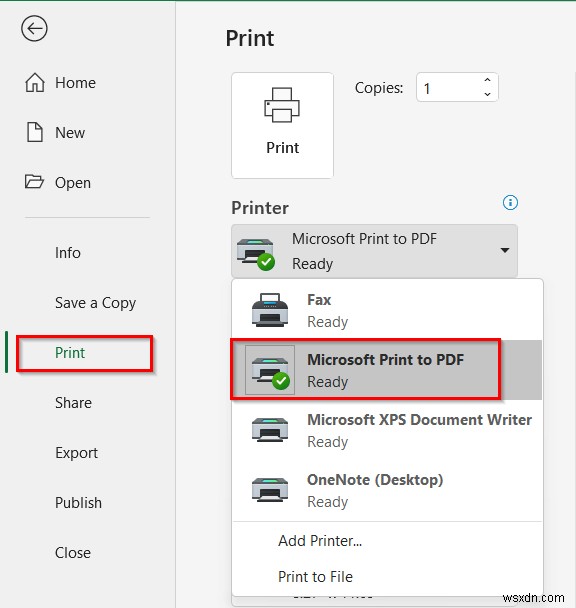
Task: Click the New document icon
Action: coord(35,132)
